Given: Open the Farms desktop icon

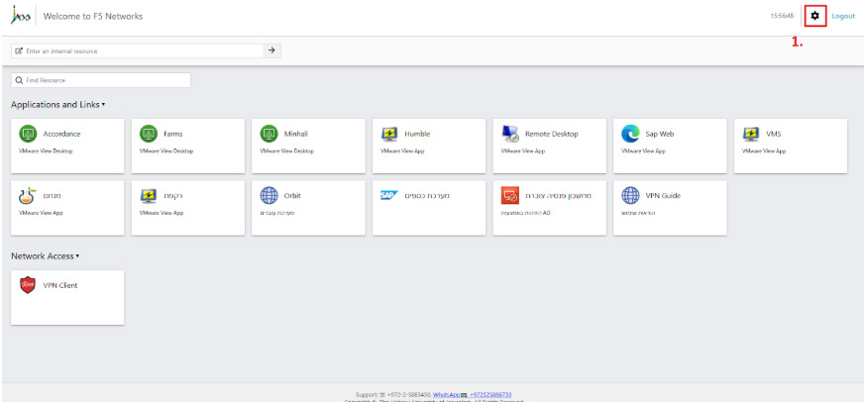Looking at the screenshot, I should click(149, 134).
